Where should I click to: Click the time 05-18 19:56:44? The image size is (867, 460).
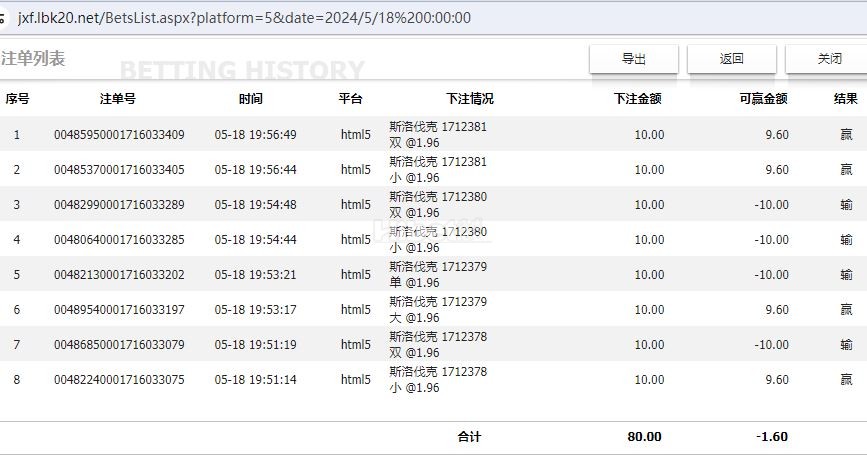click(255, 170)
